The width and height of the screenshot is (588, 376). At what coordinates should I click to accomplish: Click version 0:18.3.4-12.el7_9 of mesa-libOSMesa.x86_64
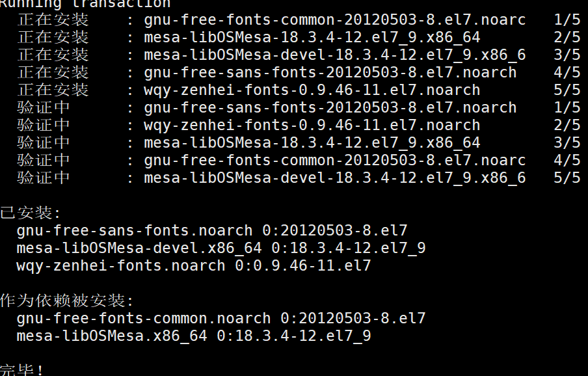coord(294,336)
